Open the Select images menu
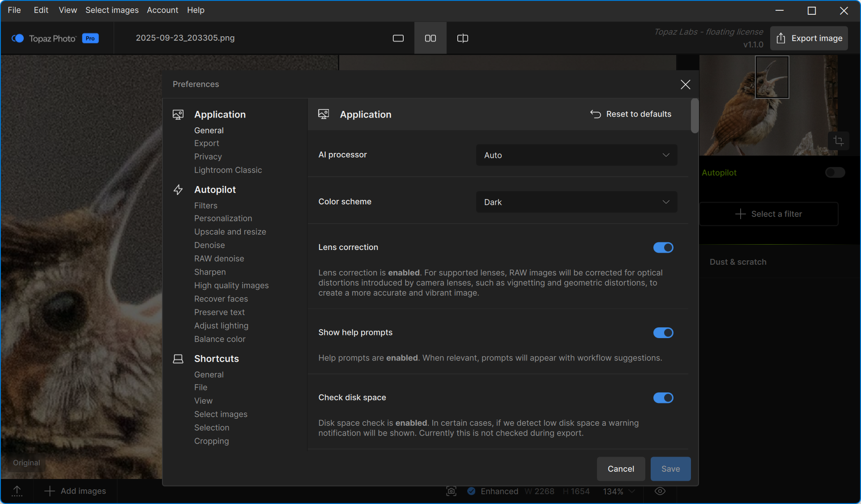The width and height of the screenshot is (861, 504). pos(112,10)
